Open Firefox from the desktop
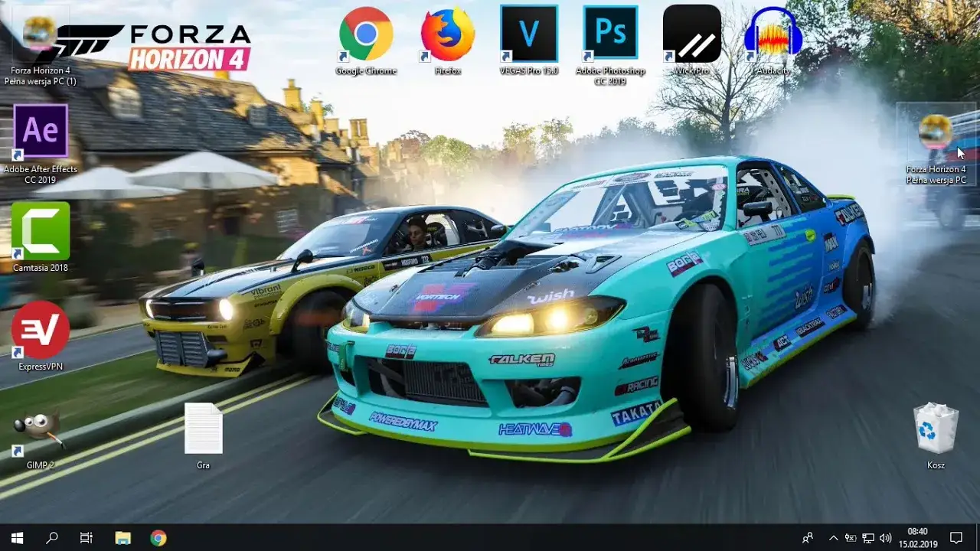Image resolution: width=980 pixels, height=551 pixels. pos(446,33)
